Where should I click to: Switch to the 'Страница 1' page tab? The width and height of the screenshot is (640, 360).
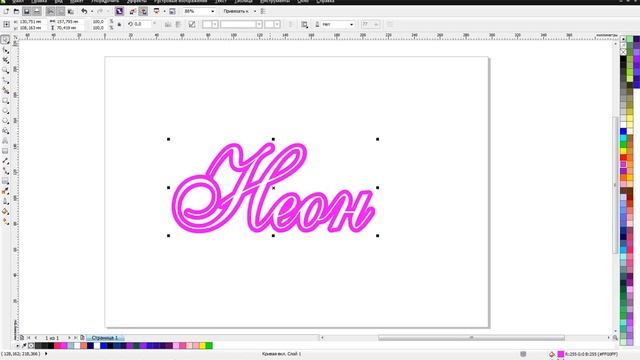click(105, 338)
